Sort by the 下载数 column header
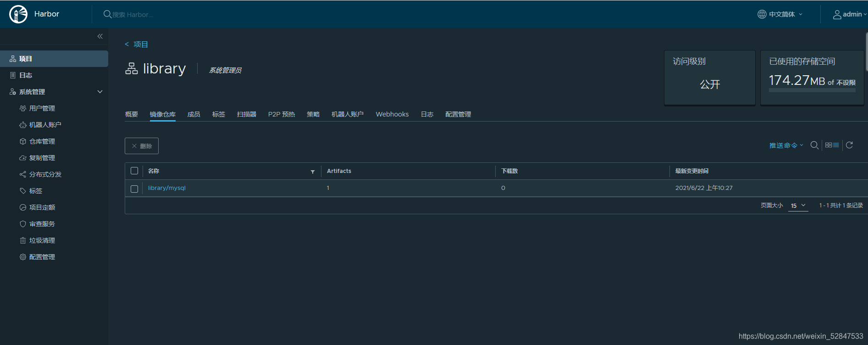This screenshot has height=345, width=868. (509, 171)
